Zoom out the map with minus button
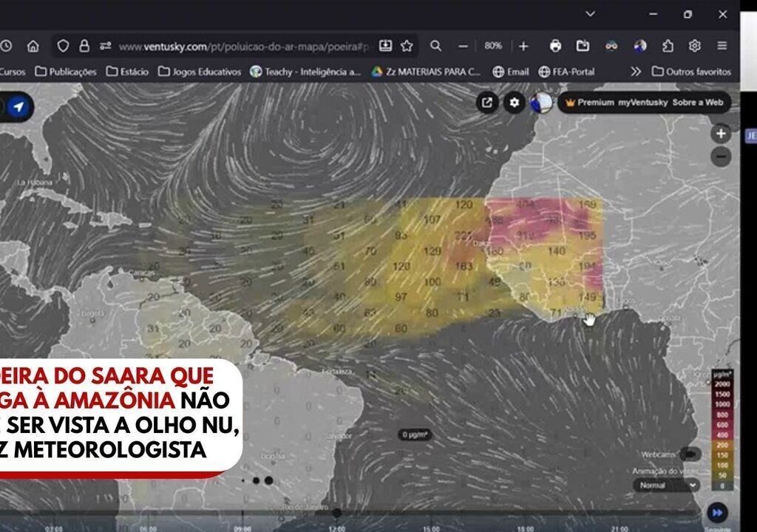The width and height of the screenshot is (757, 532). 721,157
